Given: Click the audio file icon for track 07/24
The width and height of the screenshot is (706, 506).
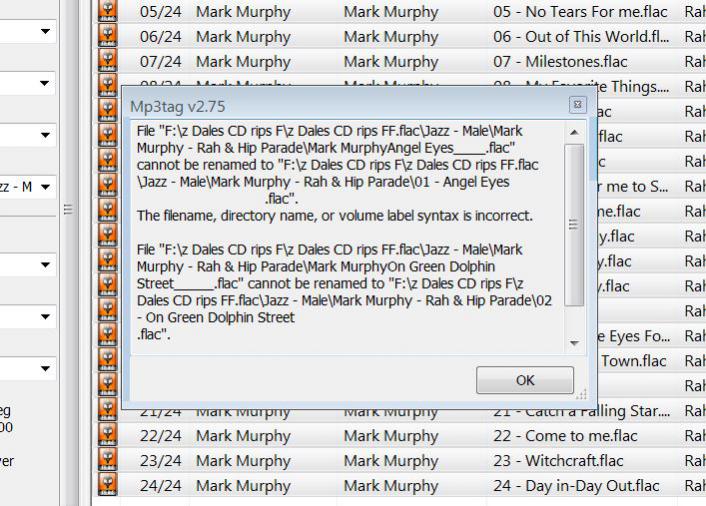Looking at the screenshot, I should [108, 62].
